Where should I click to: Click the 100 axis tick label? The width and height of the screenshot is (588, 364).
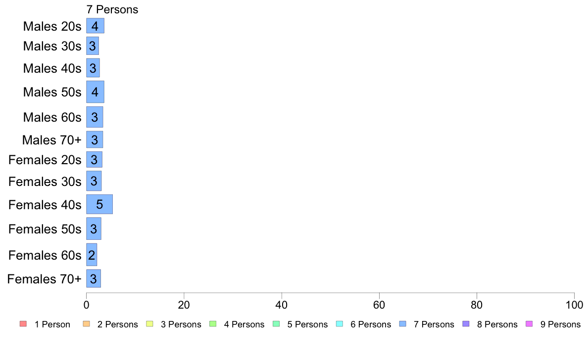(574, 305)
